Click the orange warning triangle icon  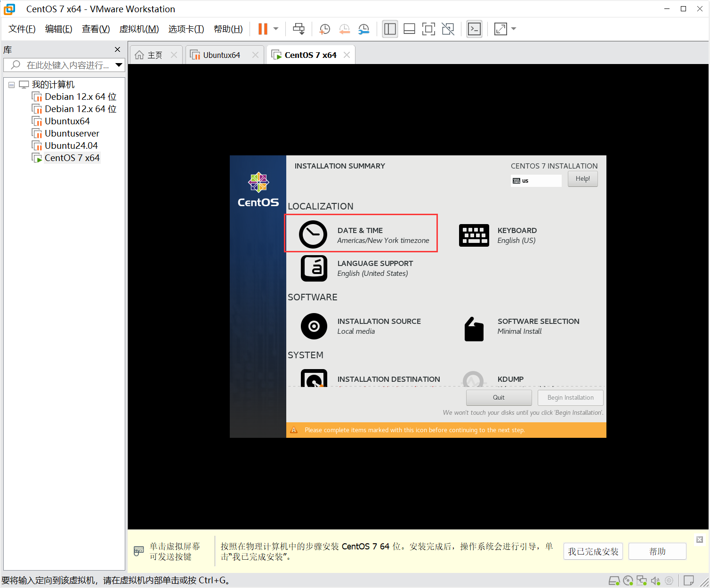click(294, 430)
